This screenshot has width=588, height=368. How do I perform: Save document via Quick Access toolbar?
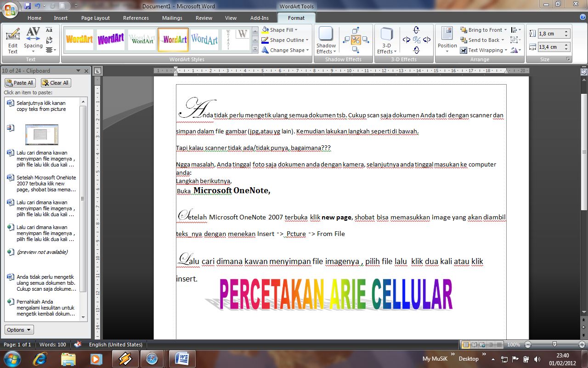(x=27, y=6)
